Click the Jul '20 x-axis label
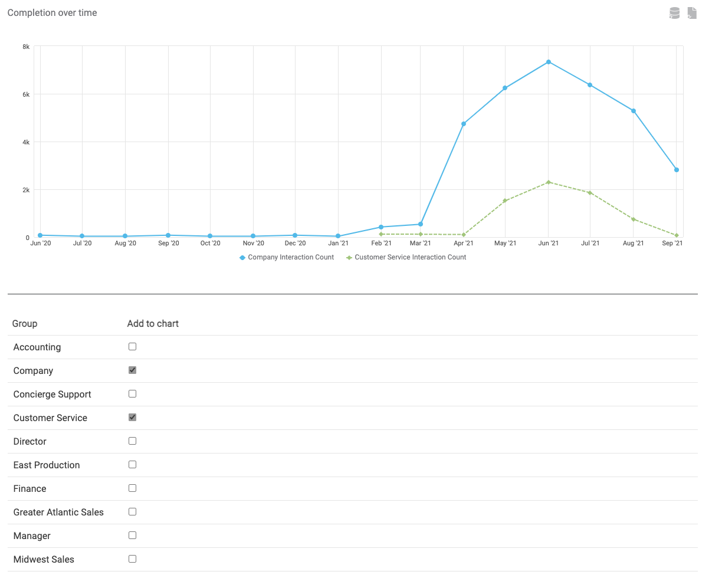This screenshot has height=588, width=712. click(x=82, y=244)
